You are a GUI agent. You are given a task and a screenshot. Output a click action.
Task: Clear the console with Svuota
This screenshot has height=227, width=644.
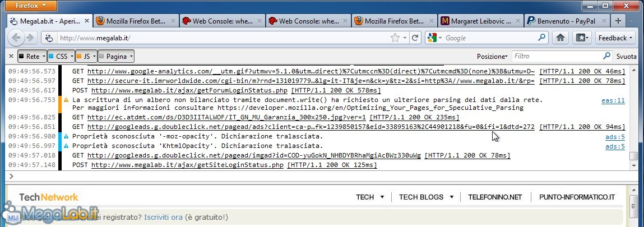(x=626, y=56)
